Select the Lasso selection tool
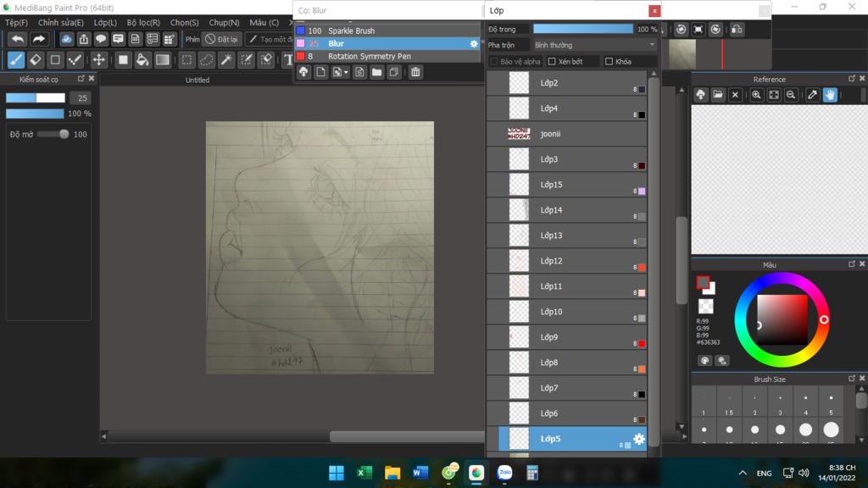The width and height of the screenshot is (868, 488). (x=207, y=59)
